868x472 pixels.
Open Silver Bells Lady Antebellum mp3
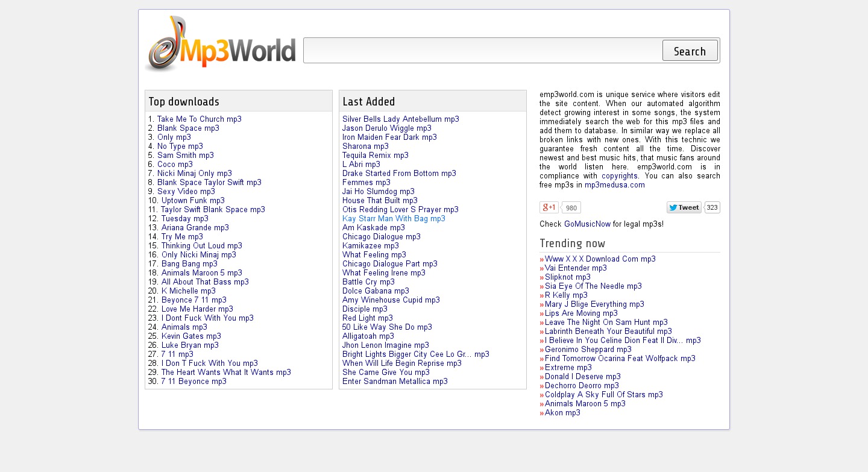pos(400,119)
